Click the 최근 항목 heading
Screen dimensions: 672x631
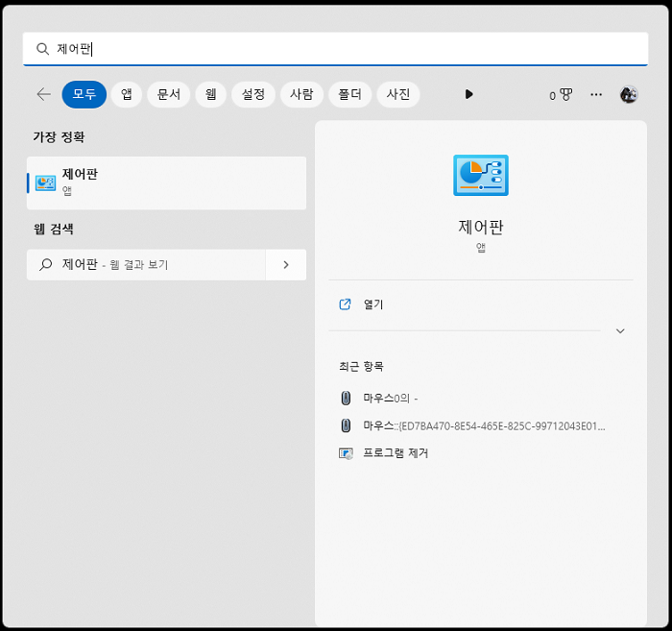point(361,367)
